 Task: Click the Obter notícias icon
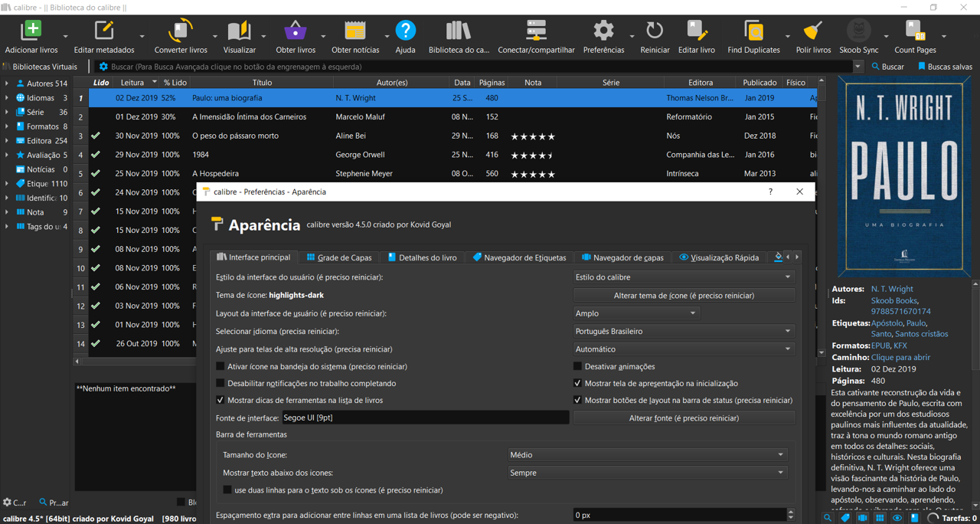[x=355, y=31]
